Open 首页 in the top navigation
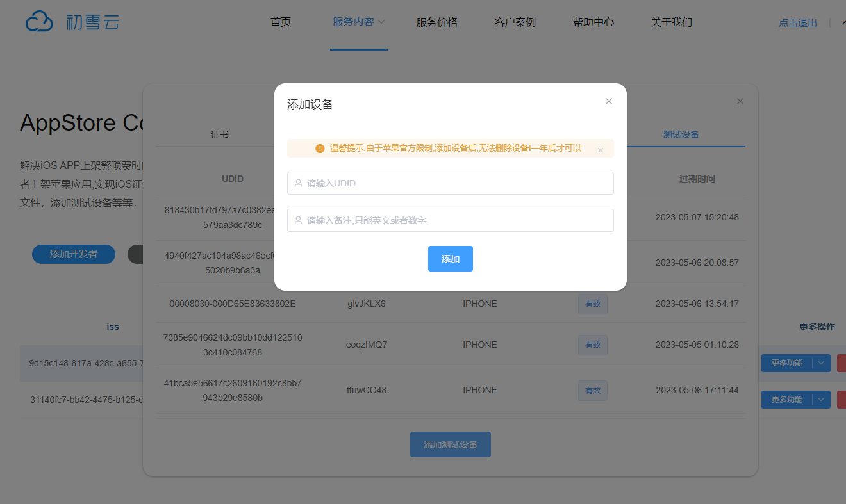This screenshot has height=504, width=846. click(x=281, y=22)
